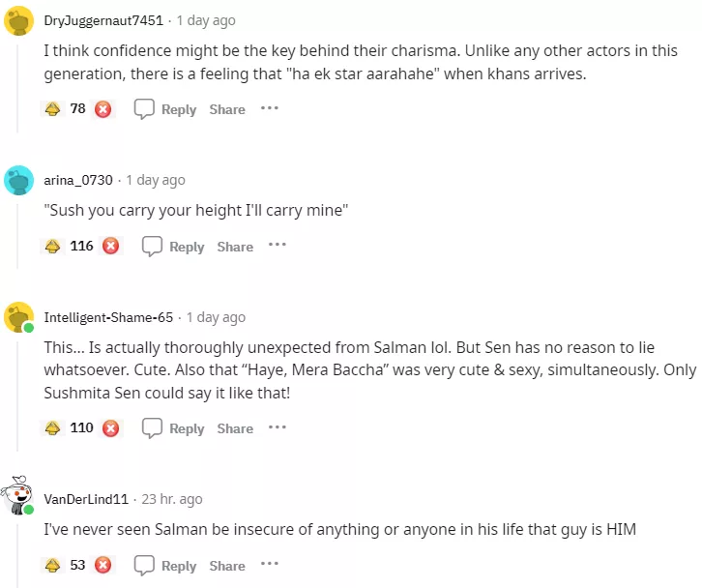Open more options on Intelligent-Shame-65's comment

(278, 426)
